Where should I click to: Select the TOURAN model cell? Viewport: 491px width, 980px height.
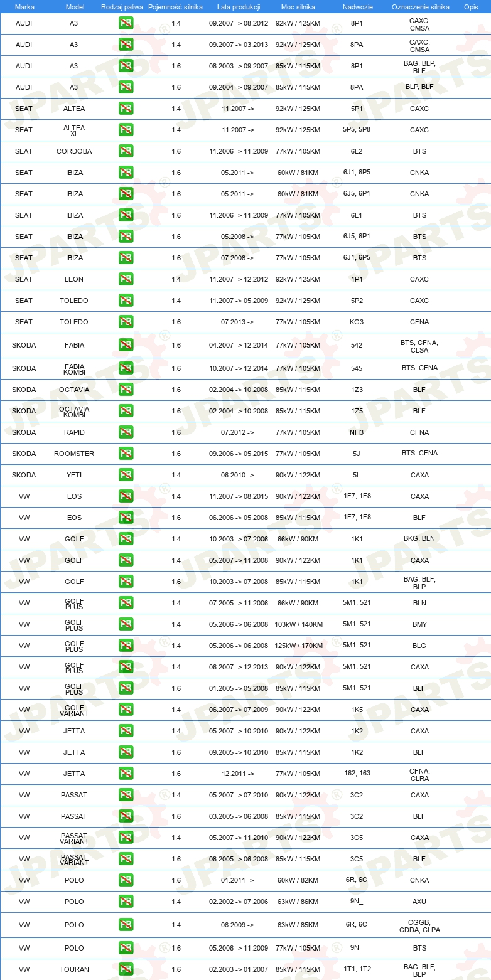point(74,969)
